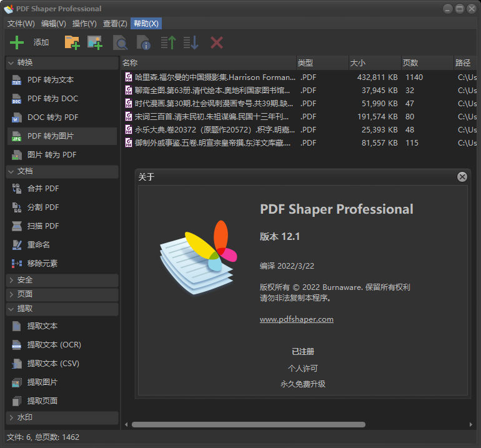Collapse the 提取 section
Screen dimensions: 481x448
pyautogui.click(x=62, y=309)
